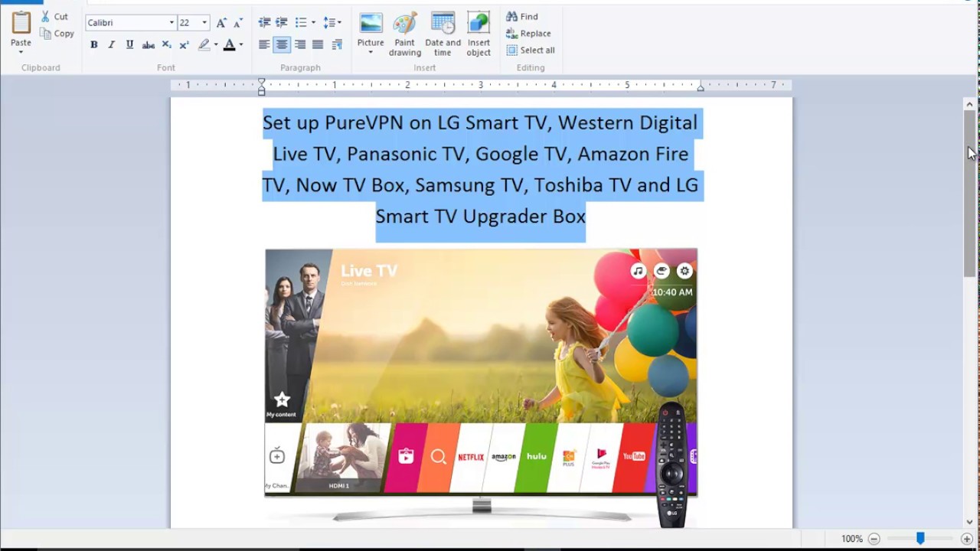Align text right
The image size is (980, 551).
point(300,45)
